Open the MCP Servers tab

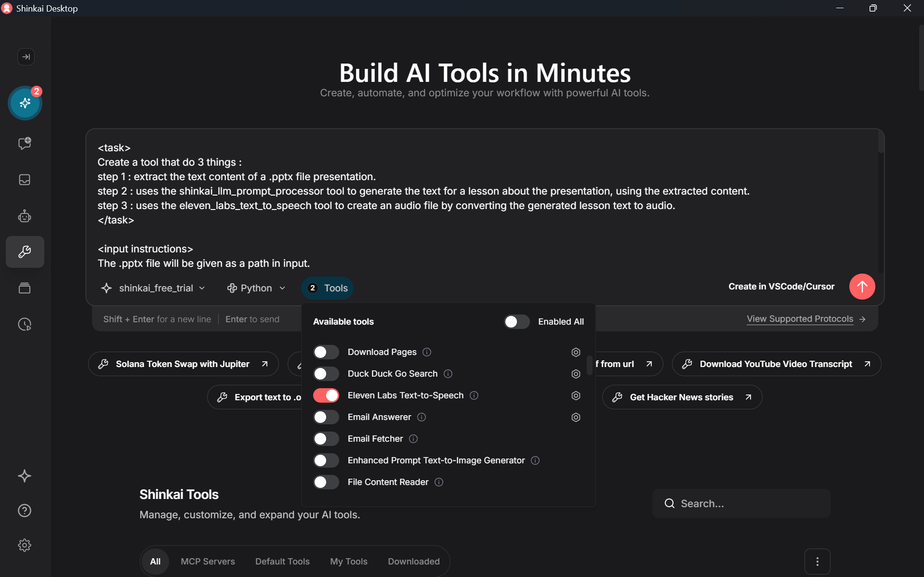208,561
